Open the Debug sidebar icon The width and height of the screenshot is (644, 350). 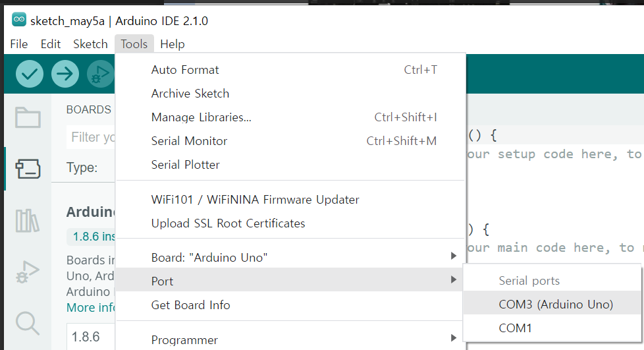[x=28, y=272]
